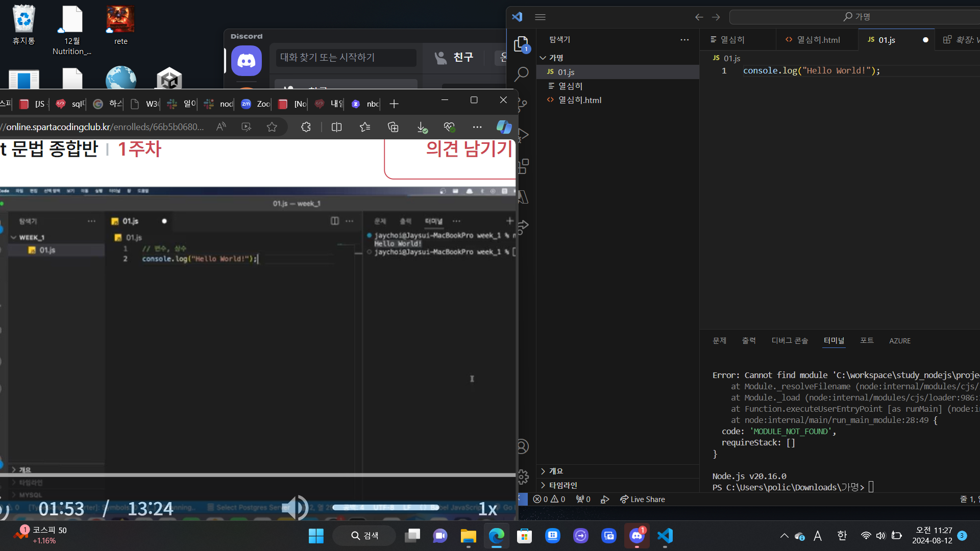Go forward using VS Code navigation arrow
Image resolution: width=980 pixels, height=551 pixels.
pyautogui.click(x=716, y=17)
